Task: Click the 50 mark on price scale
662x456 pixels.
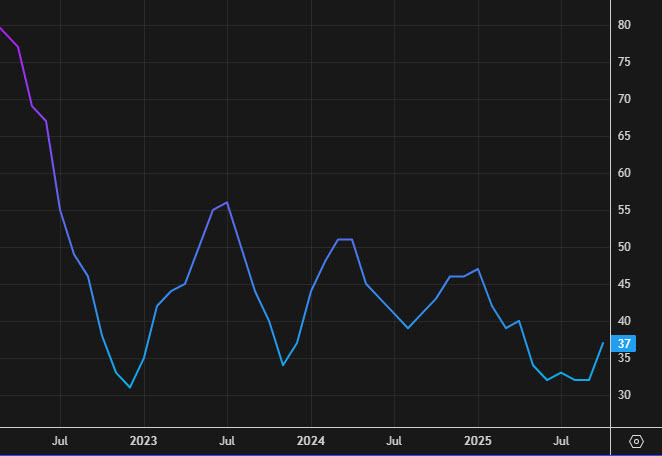Action: click(624, 247)
